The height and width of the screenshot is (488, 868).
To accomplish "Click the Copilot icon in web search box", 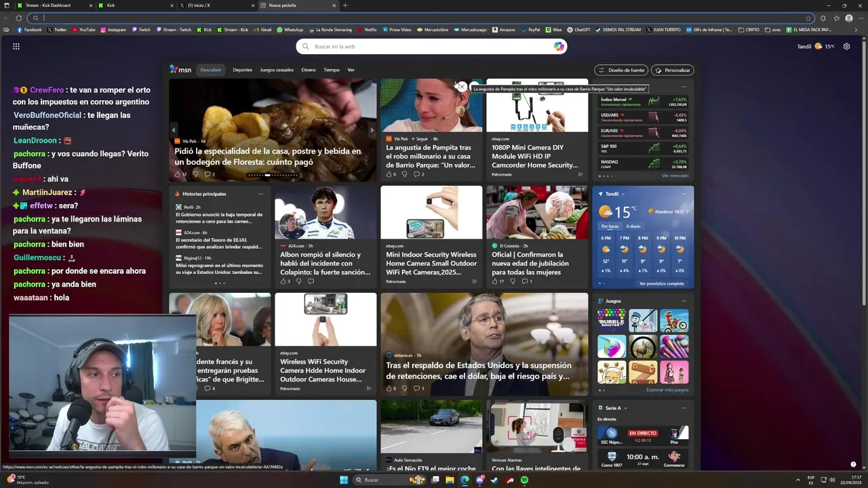I will (x=559, y=47).
